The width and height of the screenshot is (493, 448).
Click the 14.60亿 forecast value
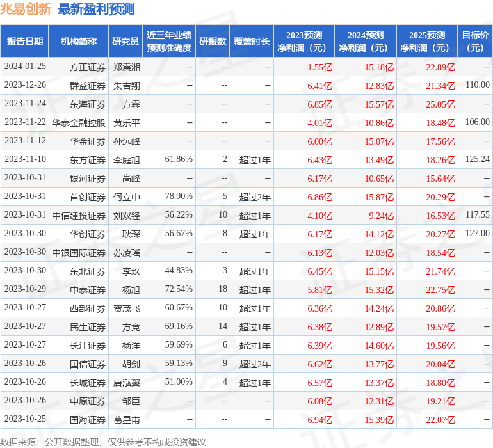pos(379,346)
